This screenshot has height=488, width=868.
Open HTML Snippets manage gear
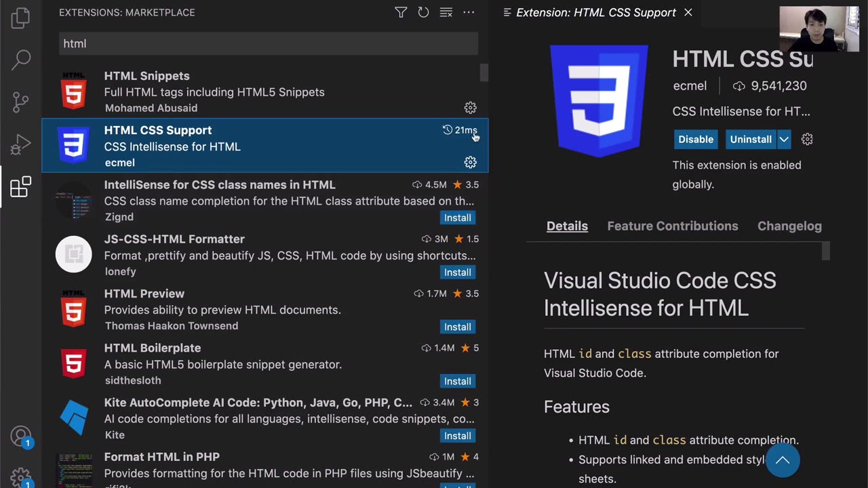point(470,108)
